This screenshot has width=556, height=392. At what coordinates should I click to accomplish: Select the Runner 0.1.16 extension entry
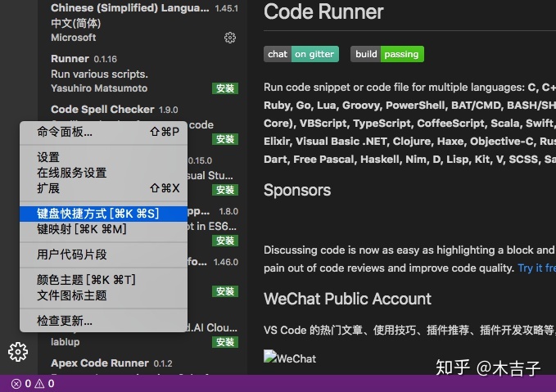[144, 74]
